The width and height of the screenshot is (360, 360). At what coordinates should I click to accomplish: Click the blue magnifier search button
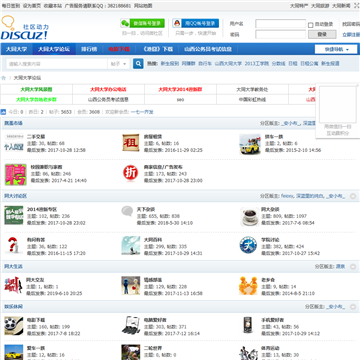138,64
